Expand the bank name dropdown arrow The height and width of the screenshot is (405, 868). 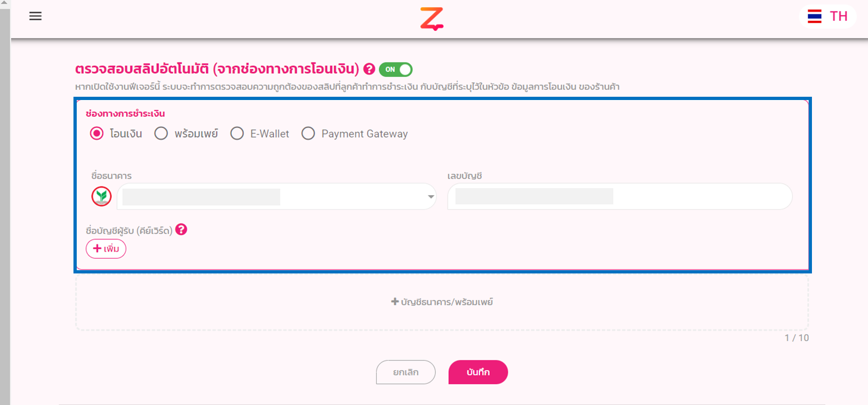click(430, 197)
